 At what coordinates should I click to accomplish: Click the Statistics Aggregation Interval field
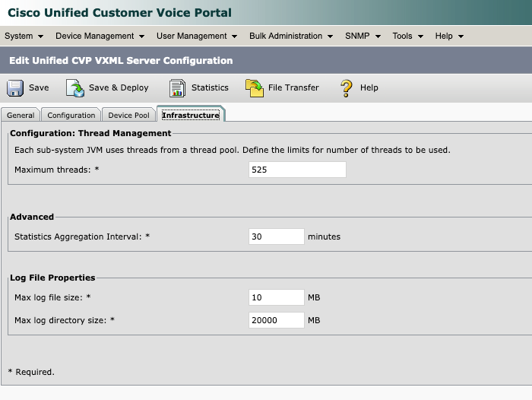277,237
